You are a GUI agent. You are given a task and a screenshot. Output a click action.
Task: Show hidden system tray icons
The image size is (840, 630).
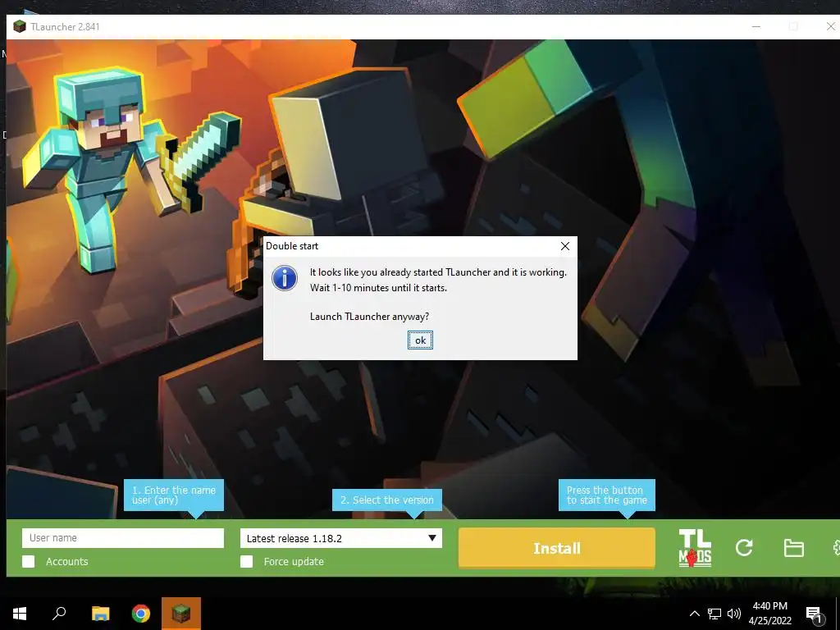point(694,614)
